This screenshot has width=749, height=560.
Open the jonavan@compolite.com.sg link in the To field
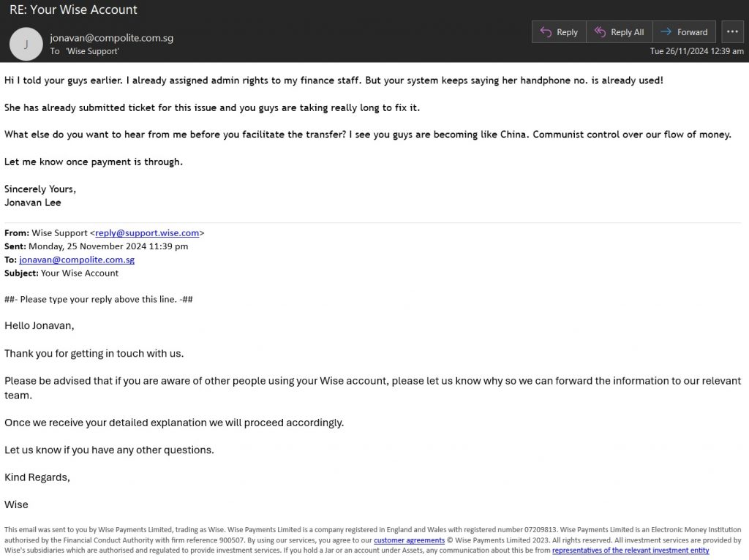point(77,260)
